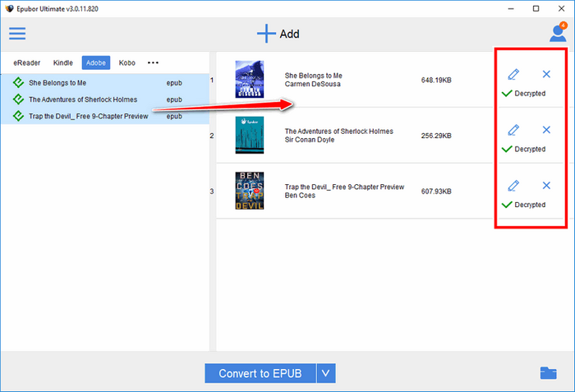Click The Adventures of Sherlock Holmes title in right list
Screen dimensions: 575x392
tap(338, 131)
